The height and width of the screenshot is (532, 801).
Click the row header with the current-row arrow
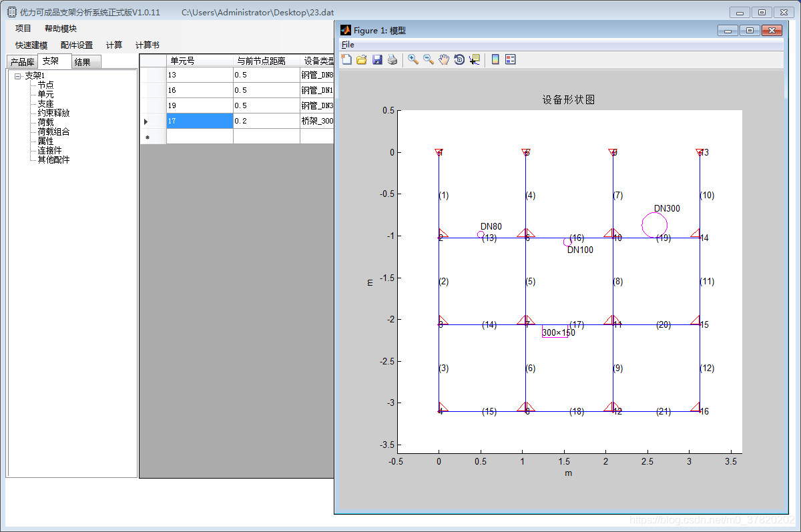point(153,121)
